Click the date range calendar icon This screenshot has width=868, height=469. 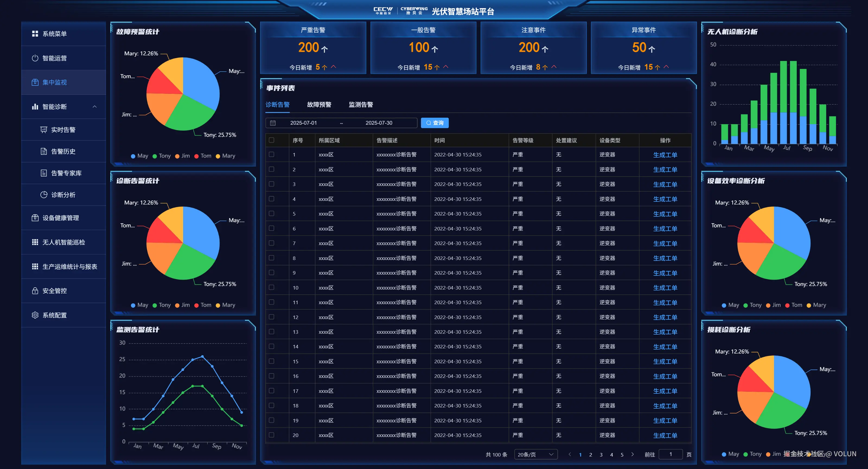coord(273,123)
